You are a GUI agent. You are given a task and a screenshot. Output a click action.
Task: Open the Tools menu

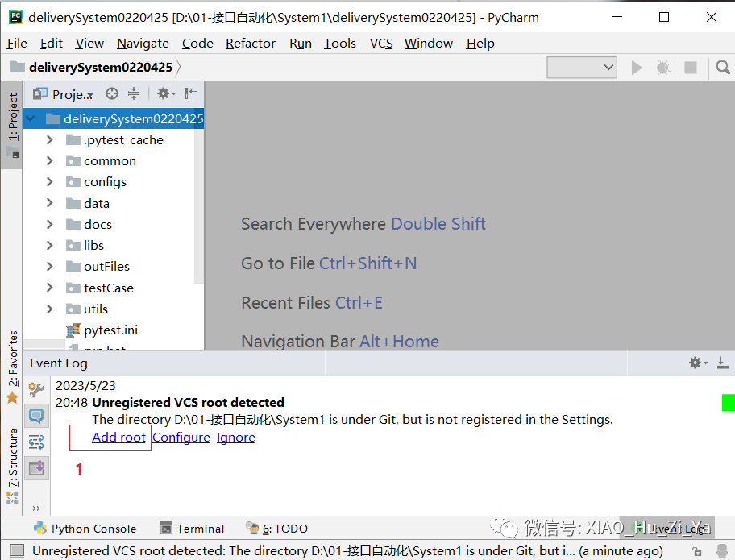coord(340,44)
